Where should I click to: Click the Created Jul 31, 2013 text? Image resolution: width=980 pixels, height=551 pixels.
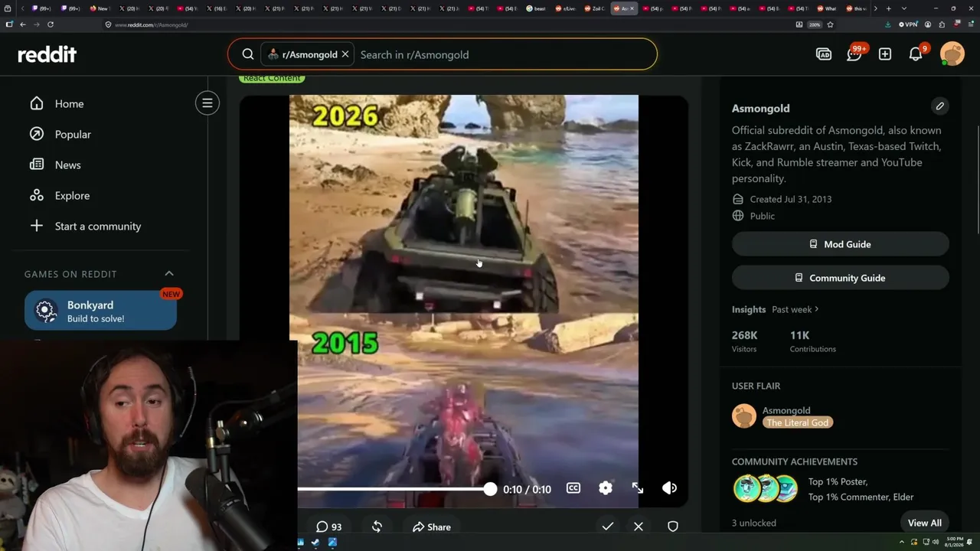[790, 199]
